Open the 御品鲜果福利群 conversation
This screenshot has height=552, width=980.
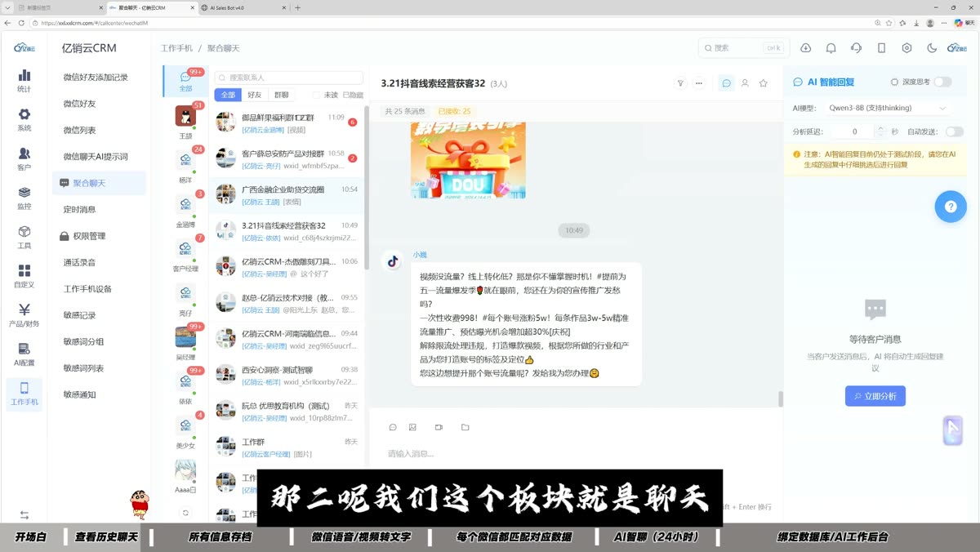click(286, 122)
